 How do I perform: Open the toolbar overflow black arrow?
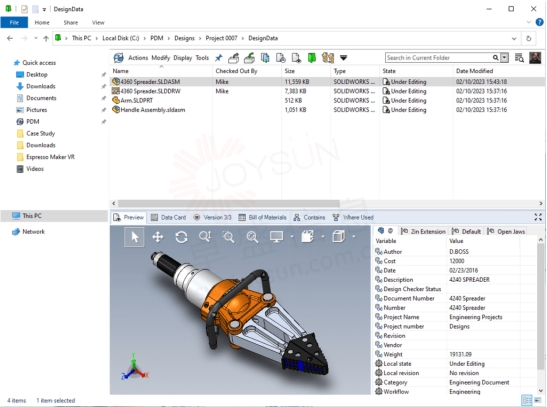pyautogui.click(x=344, y=58)
